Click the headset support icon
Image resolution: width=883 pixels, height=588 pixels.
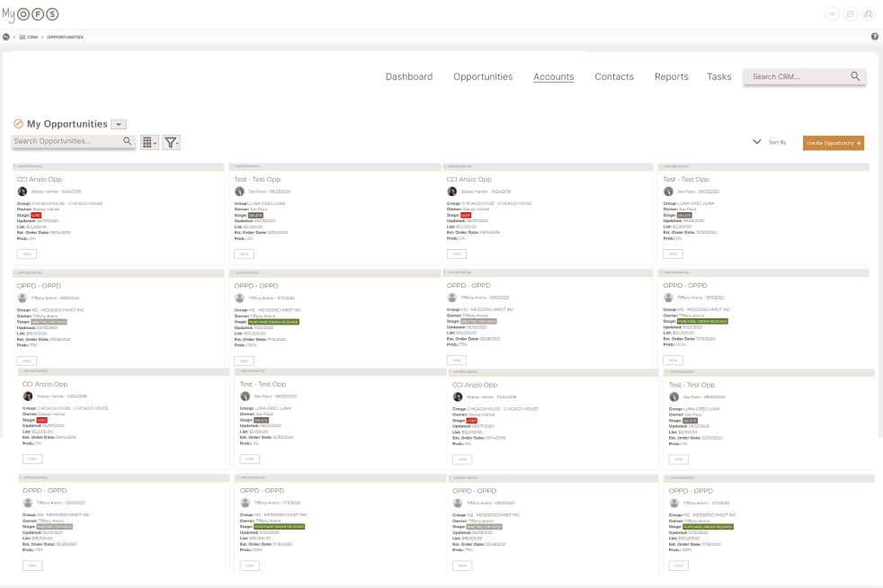tap(869, 14)
